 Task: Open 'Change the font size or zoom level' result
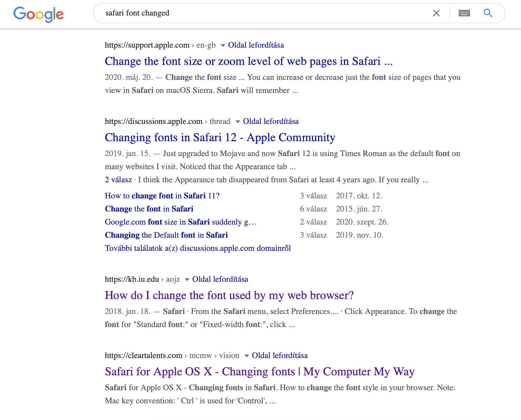pos(249,61)
